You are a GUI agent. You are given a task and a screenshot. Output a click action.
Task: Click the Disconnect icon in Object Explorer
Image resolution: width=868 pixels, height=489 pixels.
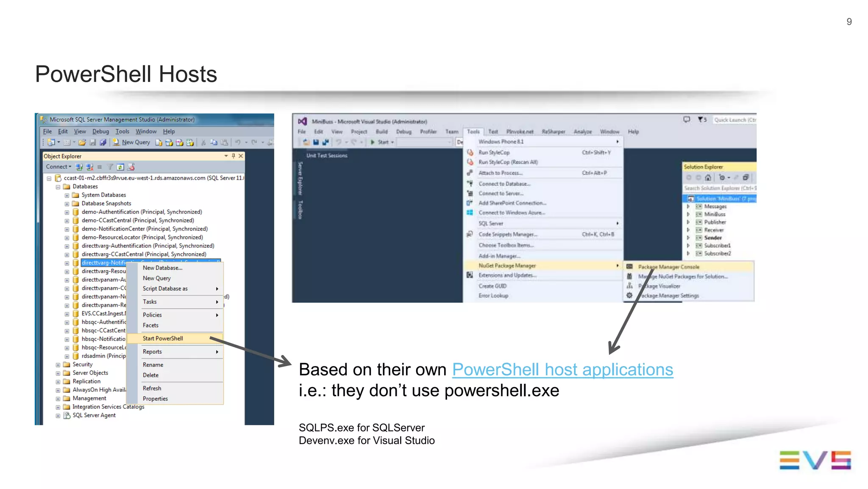(x=89, y=167)
